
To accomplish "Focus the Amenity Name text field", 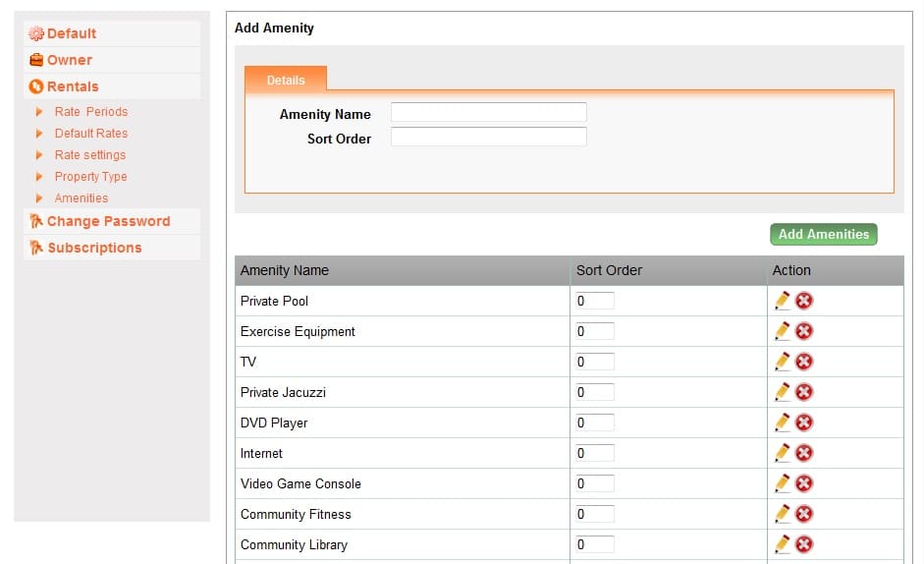I will (489, 112).
